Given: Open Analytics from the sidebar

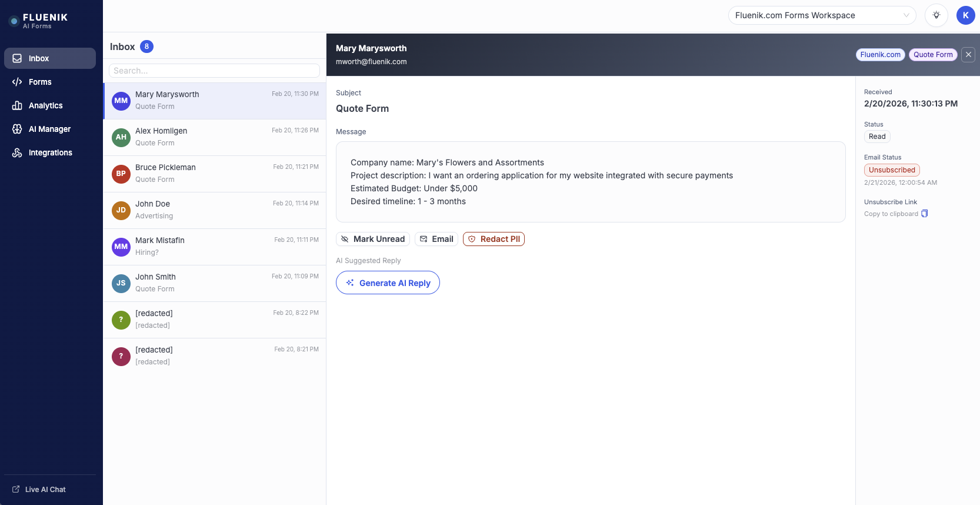Looking at the screenshot, I should 45,105.
